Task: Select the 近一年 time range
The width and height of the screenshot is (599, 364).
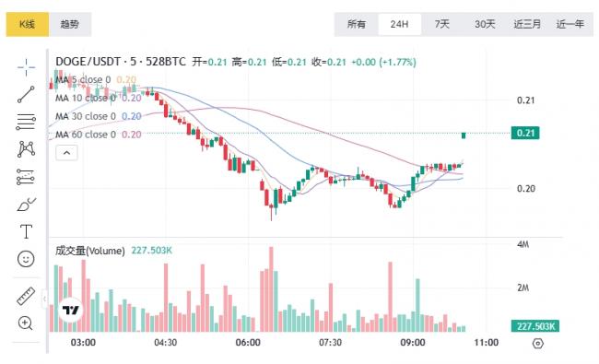Action: point(570,24)
